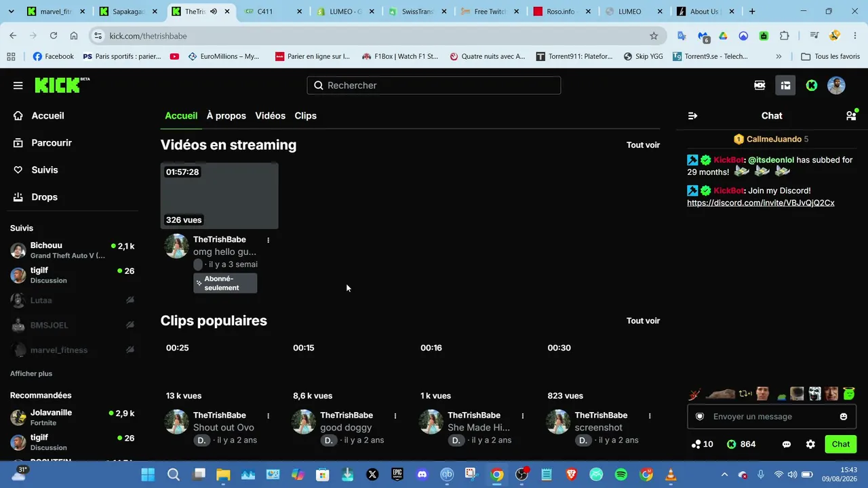Open options menu for omg hello video

(x=268, y=240)
